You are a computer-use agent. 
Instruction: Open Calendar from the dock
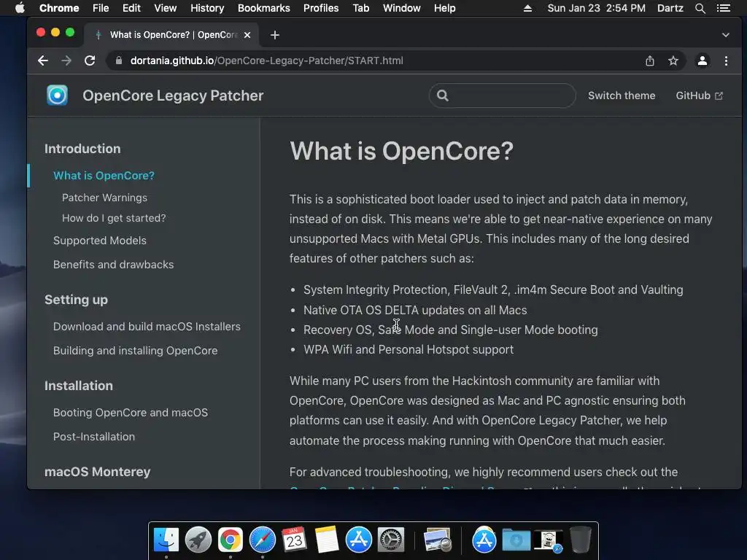coord(294,540)
